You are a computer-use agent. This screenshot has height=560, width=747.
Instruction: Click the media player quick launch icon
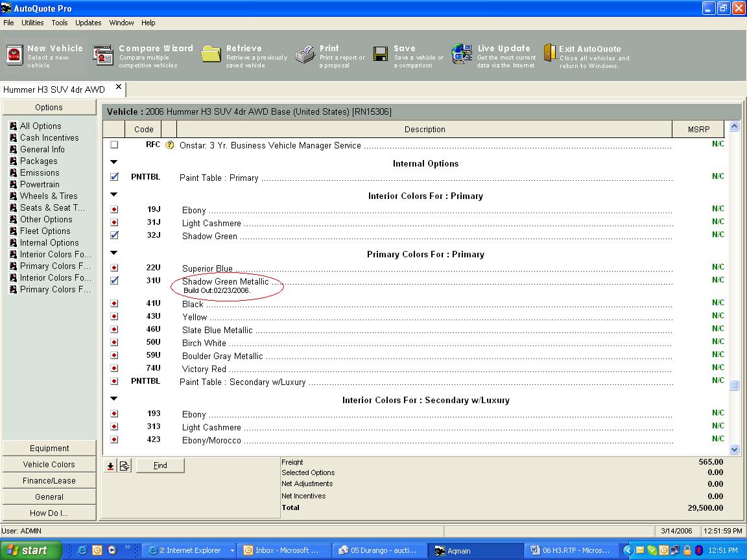coord(112,550)
